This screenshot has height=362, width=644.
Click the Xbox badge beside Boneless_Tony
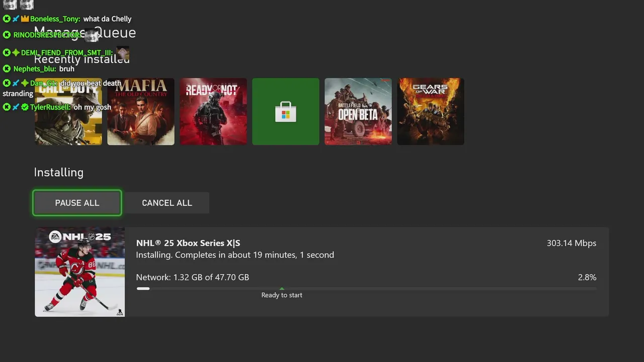pyautogui.click(x=7, y=19)
